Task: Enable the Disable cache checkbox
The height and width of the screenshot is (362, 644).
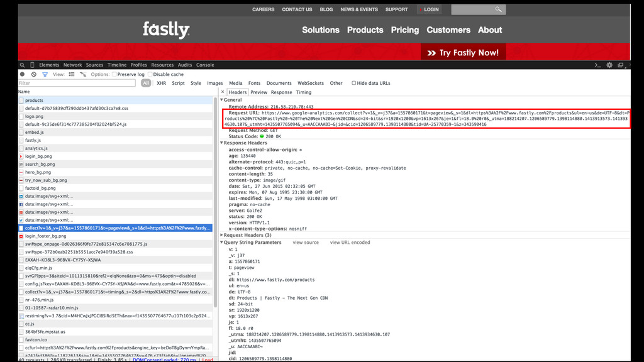Action: [x=150, y=74]
